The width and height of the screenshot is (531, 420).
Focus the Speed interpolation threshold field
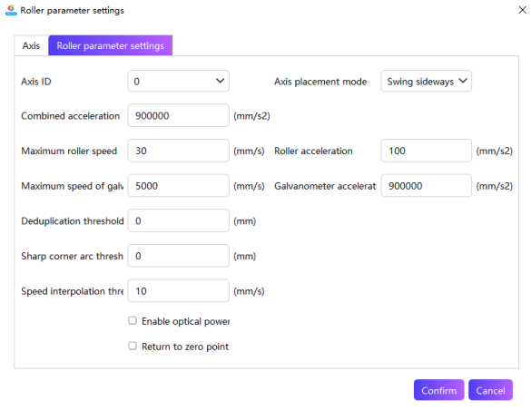pos(179,290)
